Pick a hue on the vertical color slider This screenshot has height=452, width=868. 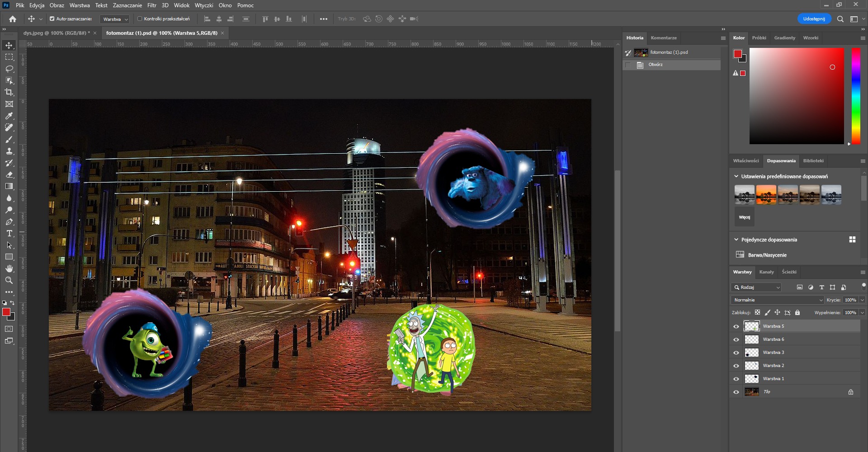tap(855, 95)
